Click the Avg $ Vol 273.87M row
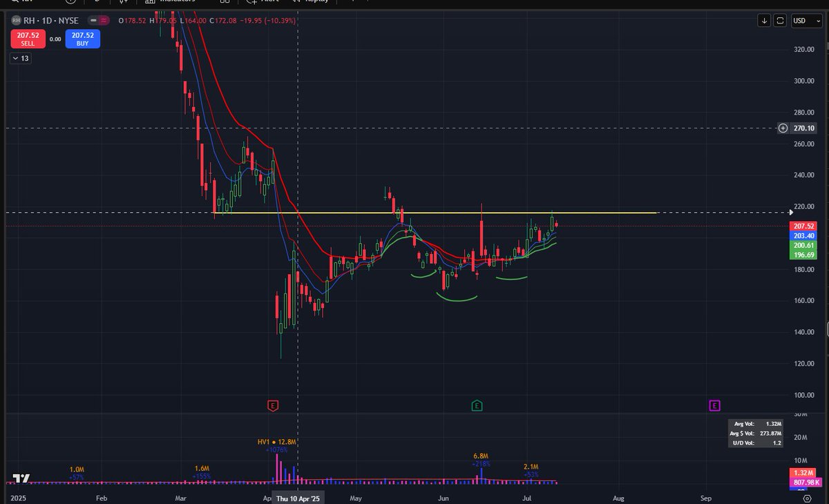The height and width of the screenshot is (504, 829). pos(755,433)
